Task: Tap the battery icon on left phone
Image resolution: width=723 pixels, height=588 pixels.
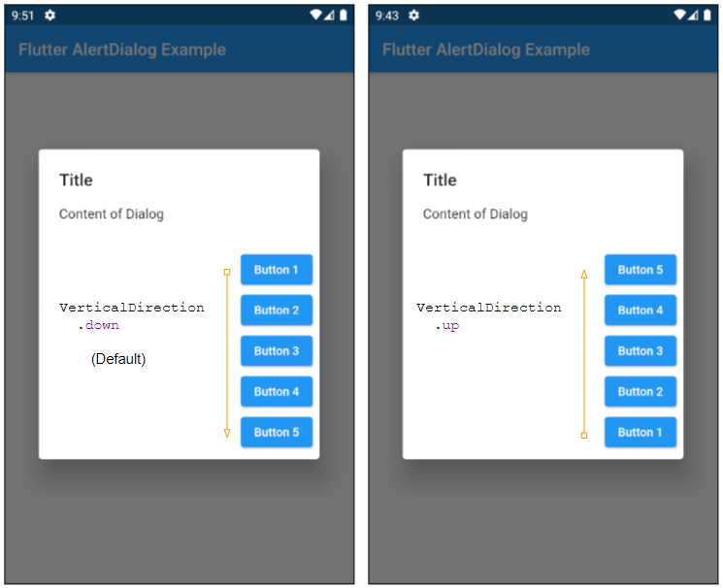Action: coord(343,16)
